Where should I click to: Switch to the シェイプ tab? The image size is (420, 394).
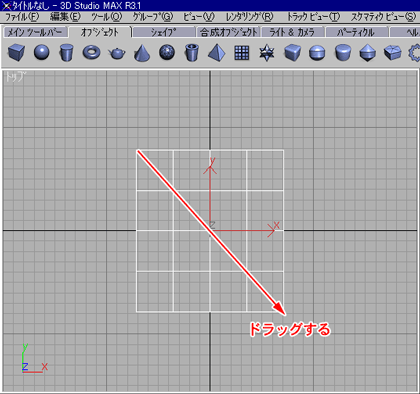[x=163, y=32]
